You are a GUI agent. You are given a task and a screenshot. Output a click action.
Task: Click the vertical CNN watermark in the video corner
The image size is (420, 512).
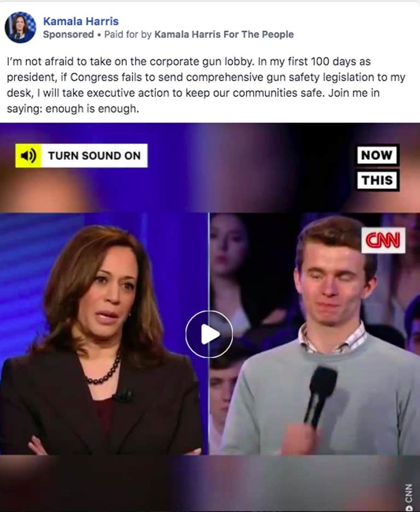coord(409,497)
